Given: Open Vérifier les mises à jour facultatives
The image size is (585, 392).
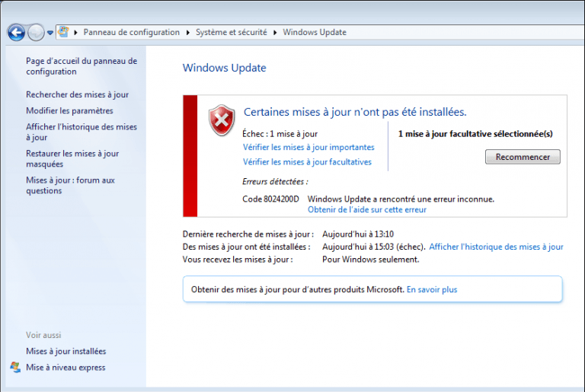Looking at the screenshot, I should point(307,162).
